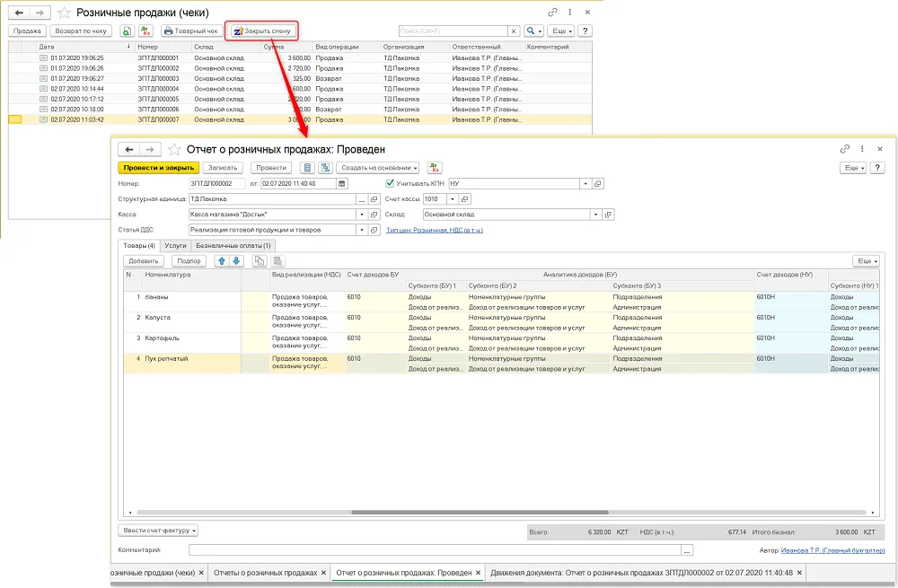Click the 'Закрыть смену' button
Screen dimensions: 898x588
point(262,31)
